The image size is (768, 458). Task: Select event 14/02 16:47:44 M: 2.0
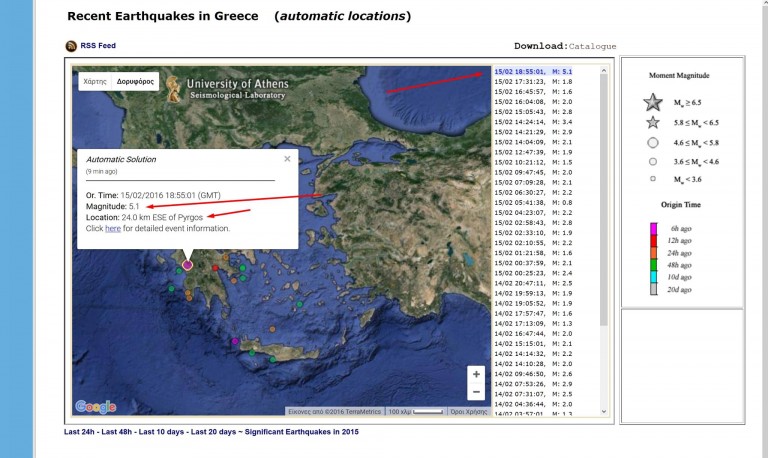point(533,334)
